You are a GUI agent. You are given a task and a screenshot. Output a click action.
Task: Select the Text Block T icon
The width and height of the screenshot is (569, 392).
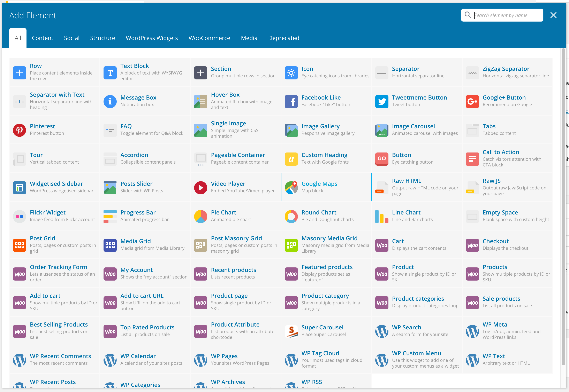coord(110,73)
